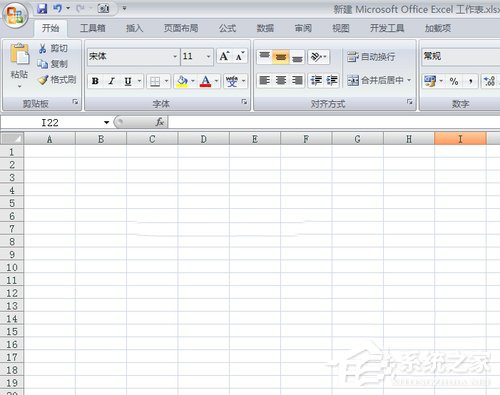
Task: Open the insert function fx button
Action: coord(160,122)
